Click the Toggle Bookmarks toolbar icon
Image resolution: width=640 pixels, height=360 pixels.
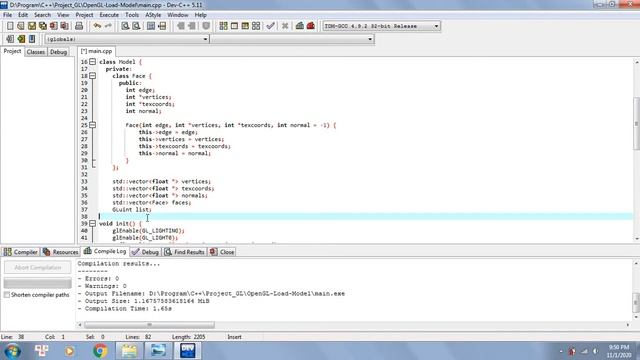click(21, 39)
